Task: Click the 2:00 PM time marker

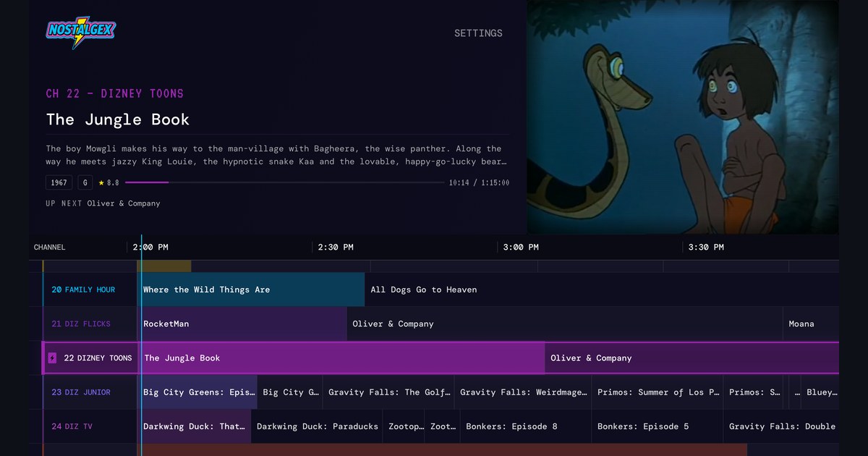Action: click(x=150, y=247)
